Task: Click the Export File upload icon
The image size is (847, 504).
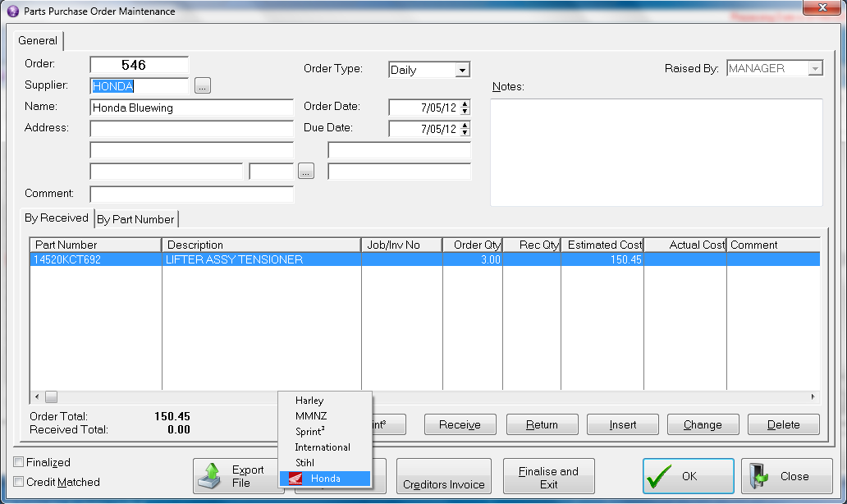Action: pyautogui.click(x=210, y=476)
